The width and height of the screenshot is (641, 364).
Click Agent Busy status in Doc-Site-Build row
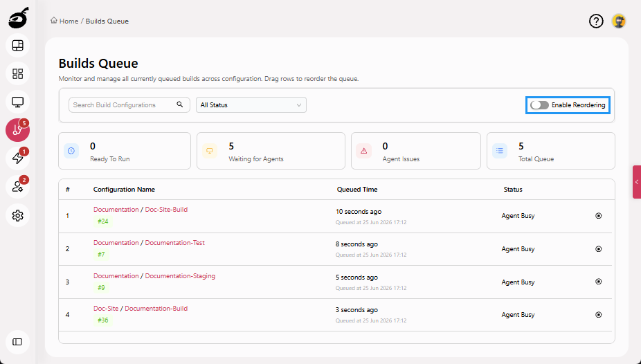click(x=518, y=216)
